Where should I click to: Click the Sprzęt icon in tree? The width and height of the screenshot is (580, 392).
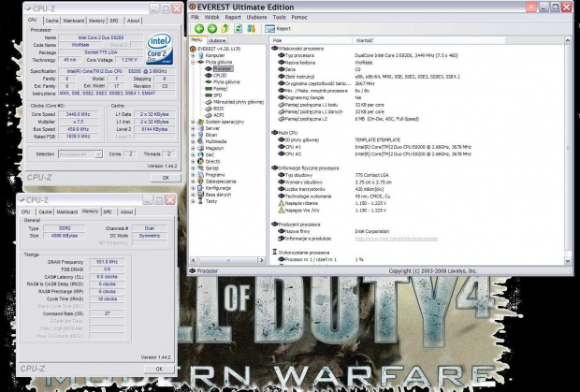pyautogui.click(x=200, y=168)
